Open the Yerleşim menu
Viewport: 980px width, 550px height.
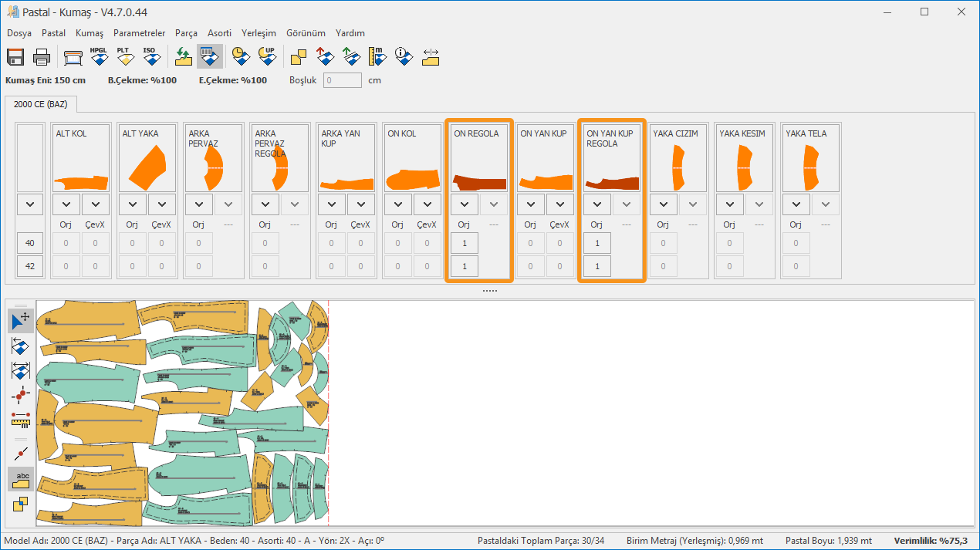pyautogui.click(x=259, y=33)
